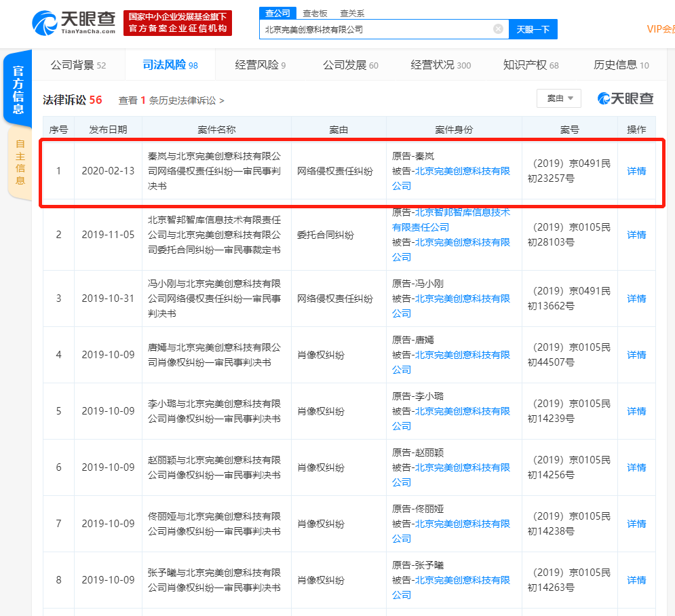Select the 查关系 search tab
This screenshot has height=616, width=675.
point(352,14)
